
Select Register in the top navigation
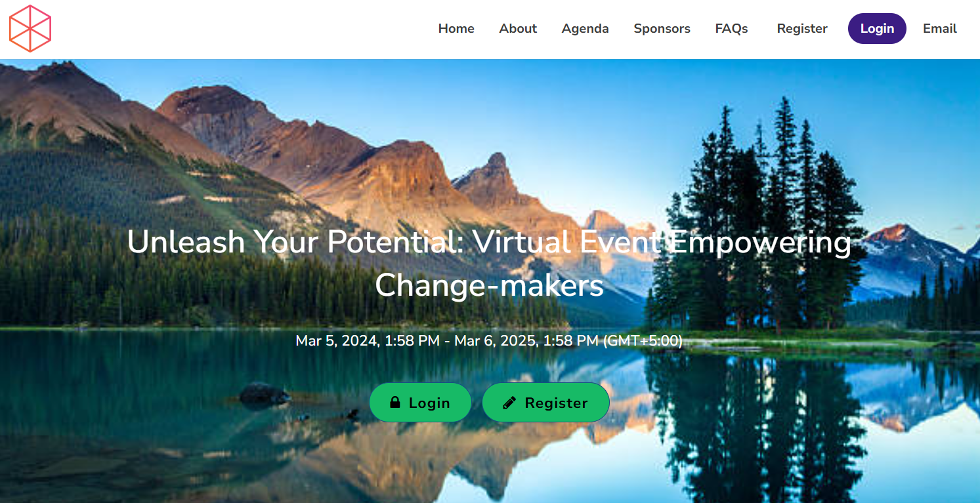(x=802, y=29)
